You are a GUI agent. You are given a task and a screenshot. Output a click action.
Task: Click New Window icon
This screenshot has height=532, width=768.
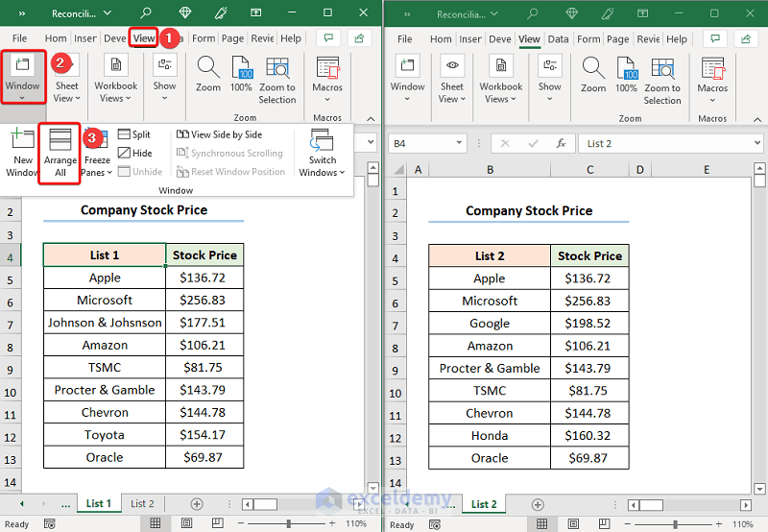point(22,153)
